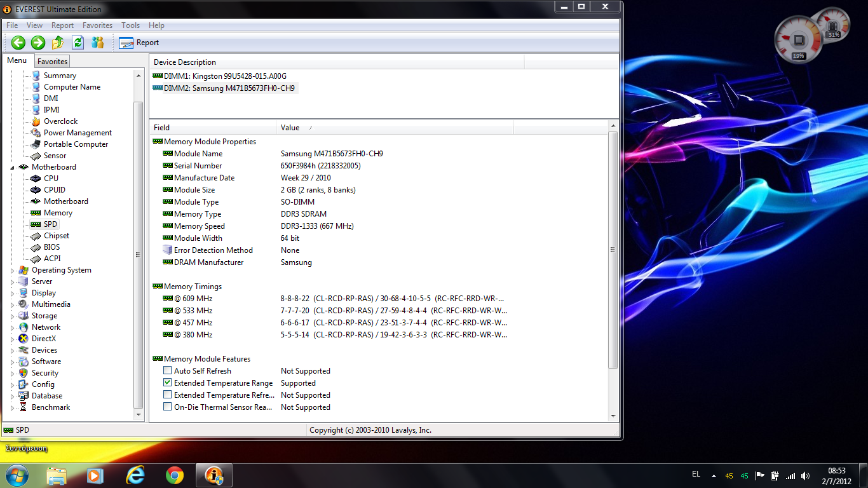
Task: Open Google Chrome from the taskbar
Action: [x=175, y=475]
